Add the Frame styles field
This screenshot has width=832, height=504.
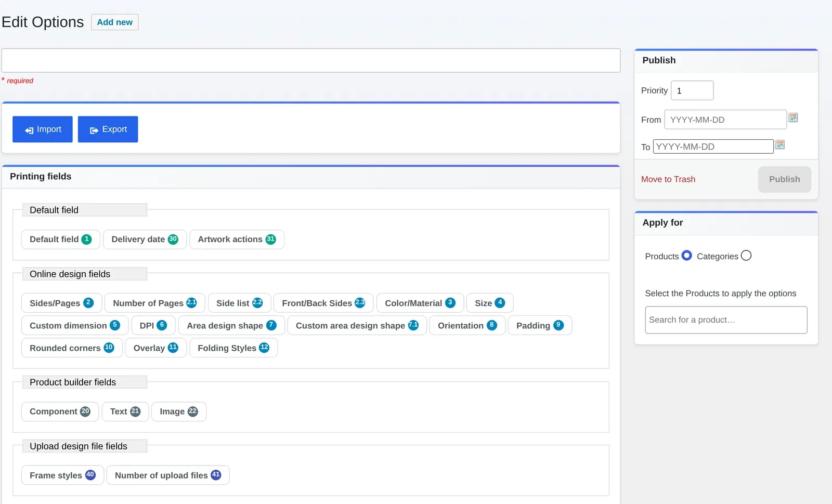(62, 475)
